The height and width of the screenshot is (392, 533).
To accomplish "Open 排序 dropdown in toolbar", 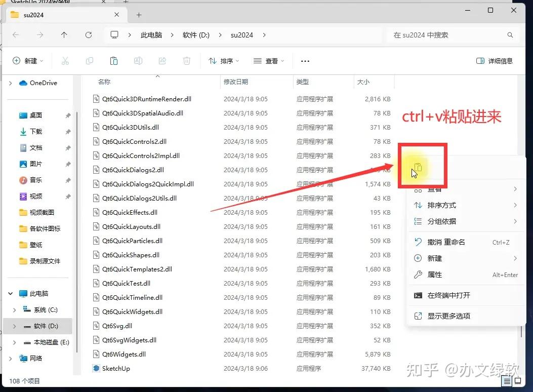I will click(x=224, y=61).
